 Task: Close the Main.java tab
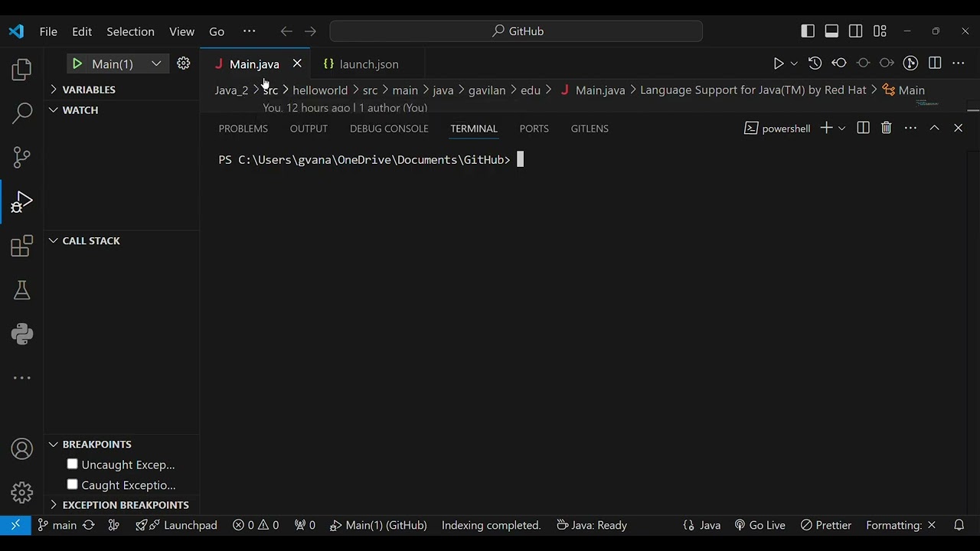297,64
